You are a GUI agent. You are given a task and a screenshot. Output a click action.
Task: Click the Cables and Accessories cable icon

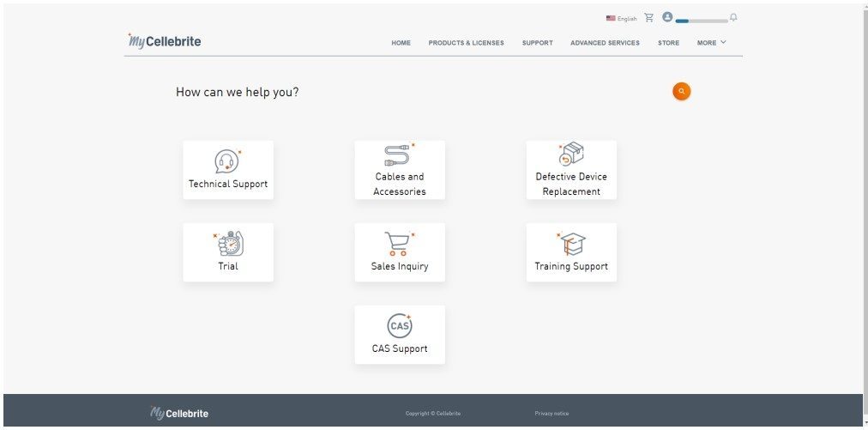(399, 154)
